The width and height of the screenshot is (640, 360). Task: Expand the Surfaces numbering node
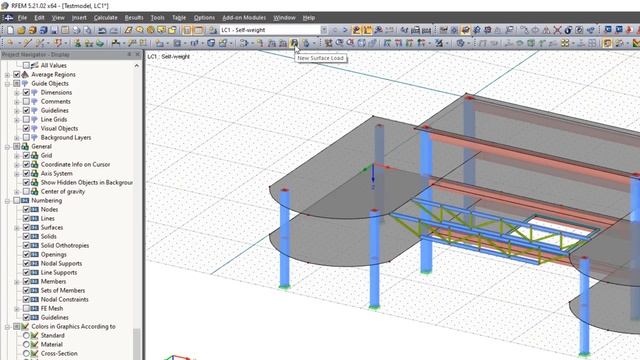[17, 227]
